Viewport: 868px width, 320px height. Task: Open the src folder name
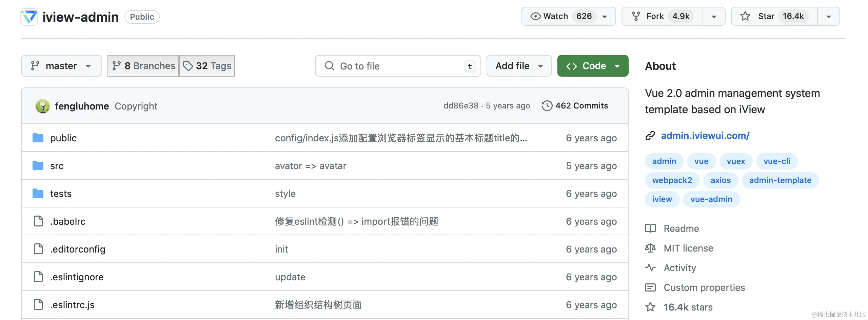pyautogui.click(x=57, y=166)
